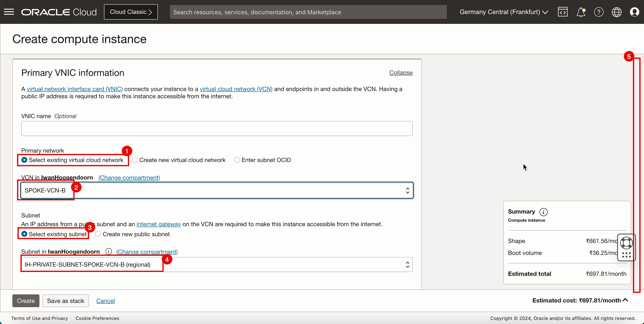The image size is (644, 324).
Task: Open the compute instance summary info icon
Action: 544,211
